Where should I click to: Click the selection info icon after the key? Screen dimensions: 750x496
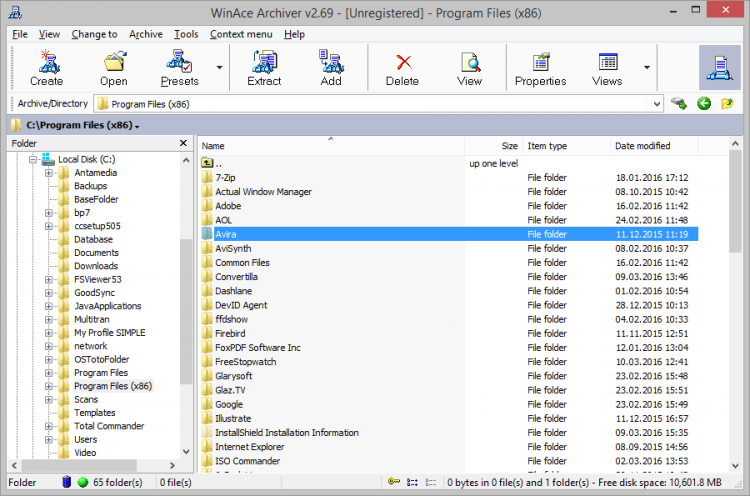point(412,482)
